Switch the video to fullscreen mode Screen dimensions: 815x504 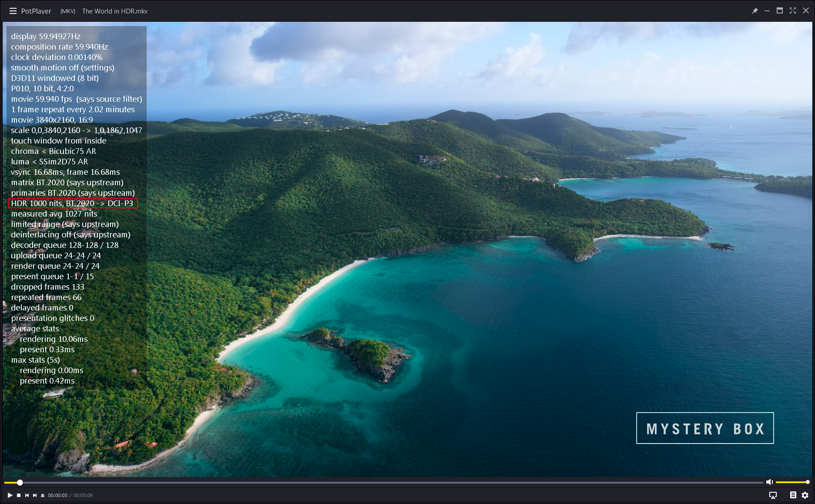[x=793, y=11]
